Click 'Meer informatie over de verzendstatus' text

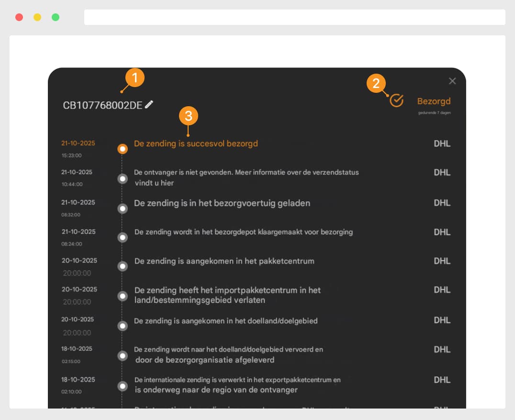[x=297, y=172]
